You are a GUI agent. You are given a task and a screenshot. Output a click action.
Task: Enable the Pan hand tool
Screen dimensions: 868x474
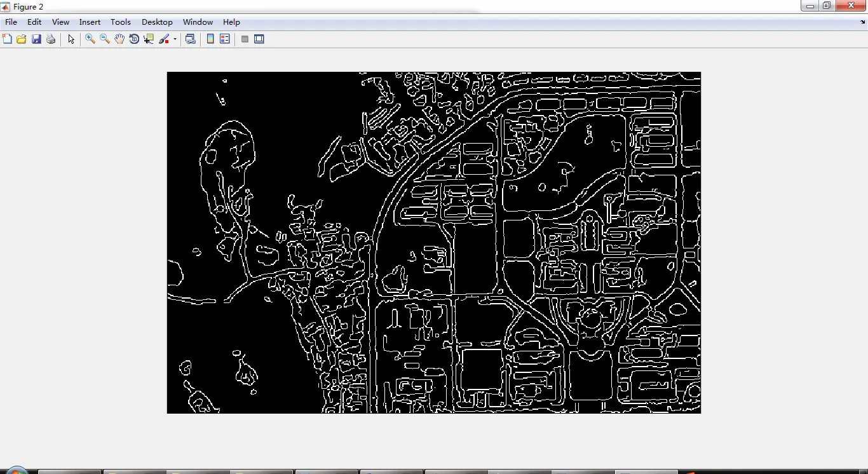[x=119, y=39]
